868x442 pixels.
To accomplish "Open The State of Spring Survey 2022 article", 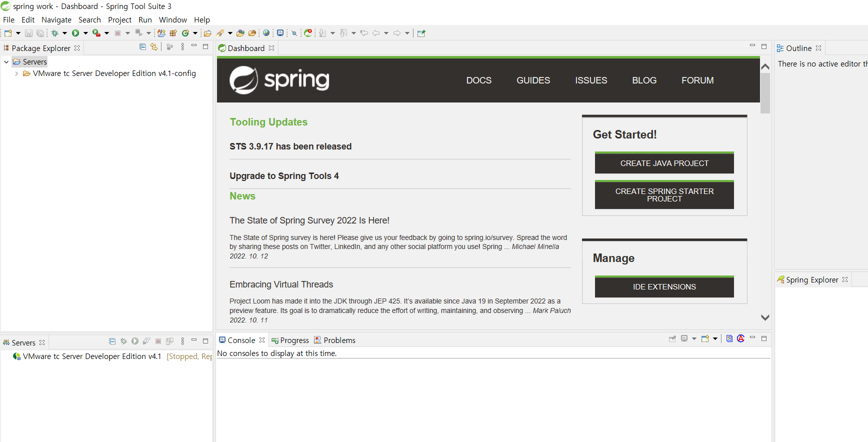I will [x=309, y=220].
